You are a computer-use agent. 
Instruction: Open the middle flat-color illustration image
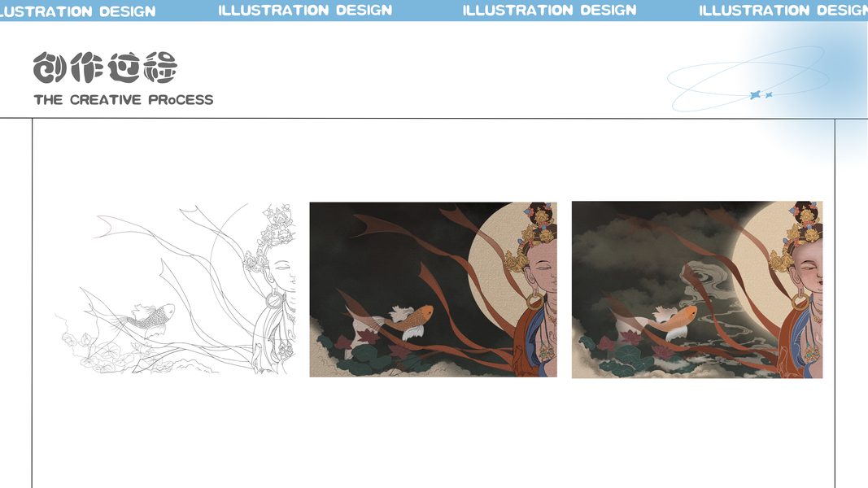click(433, 290)
